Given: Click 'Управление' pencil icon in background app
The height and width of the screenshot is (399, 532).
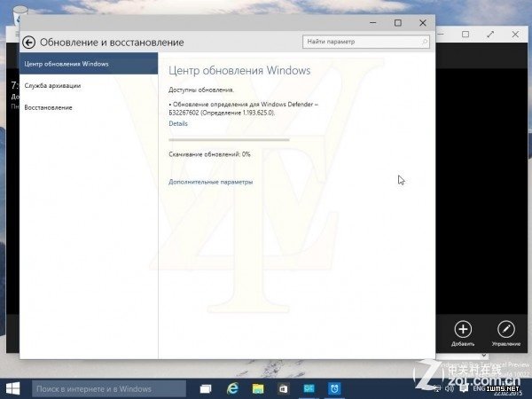Looking at the screenshot, I should pos(506,329).
